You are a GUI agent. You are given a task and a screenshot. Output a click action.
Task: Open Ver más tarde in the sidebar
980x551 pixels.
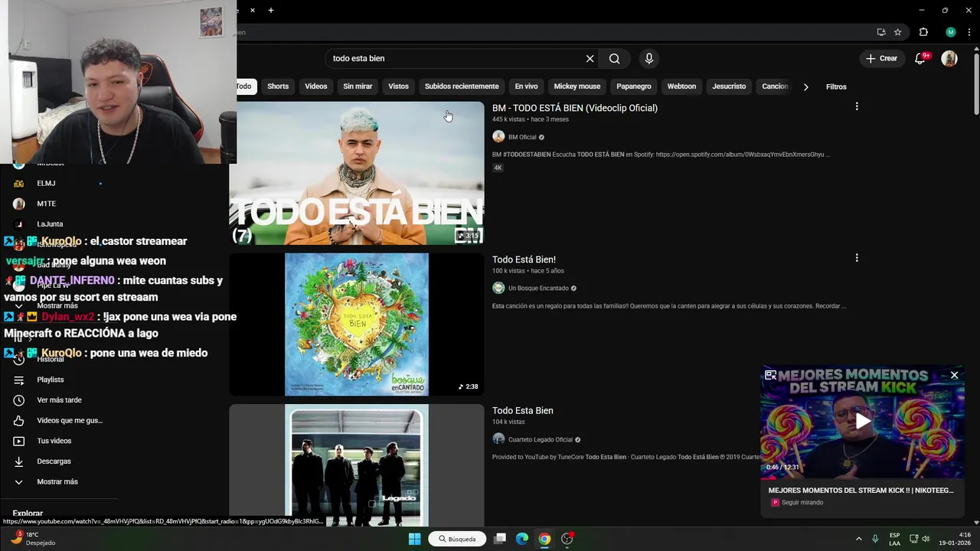(58, 400)
